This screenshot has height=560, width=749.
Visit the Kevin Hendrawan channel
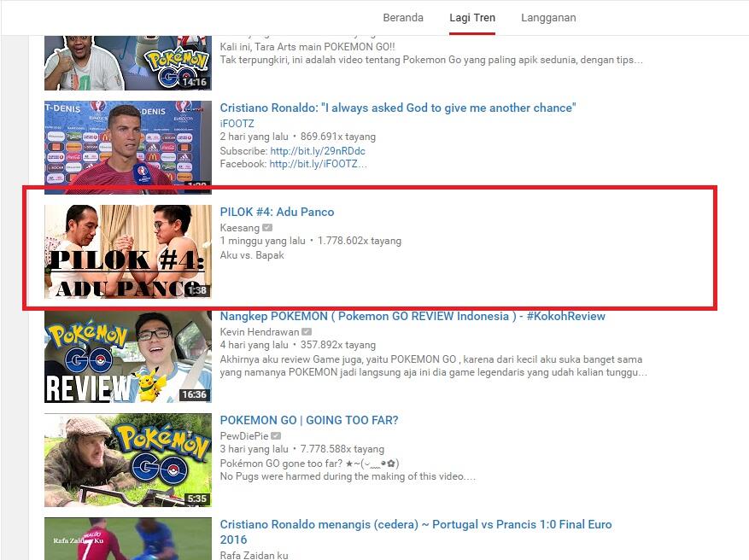[x=260, y=332]
